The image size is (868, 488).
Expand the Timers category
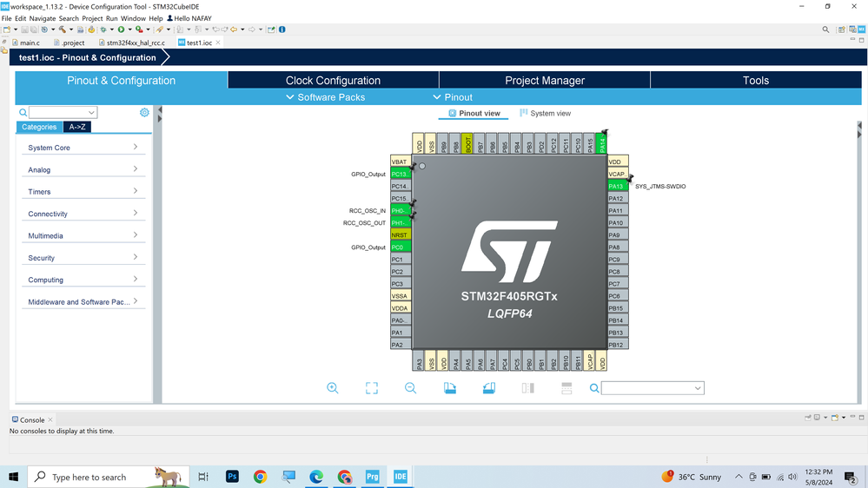click(x=83, y=192)
